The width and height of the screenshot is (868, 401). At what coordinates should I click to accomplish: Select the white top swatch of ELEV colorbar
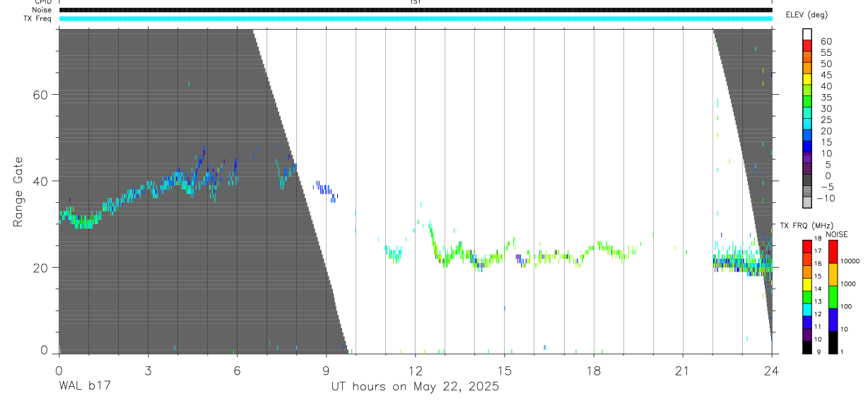pos(807,35)
